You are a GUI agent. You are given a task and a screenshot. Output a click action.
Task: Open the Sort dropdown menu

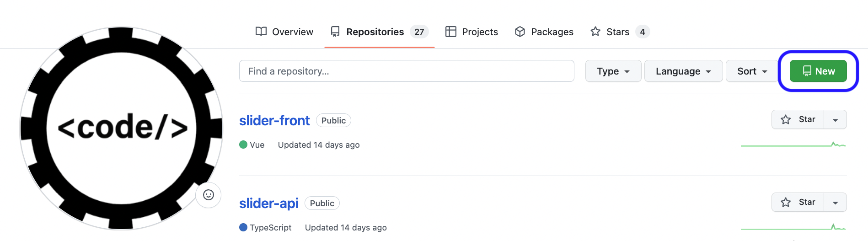tap(752, 71)
